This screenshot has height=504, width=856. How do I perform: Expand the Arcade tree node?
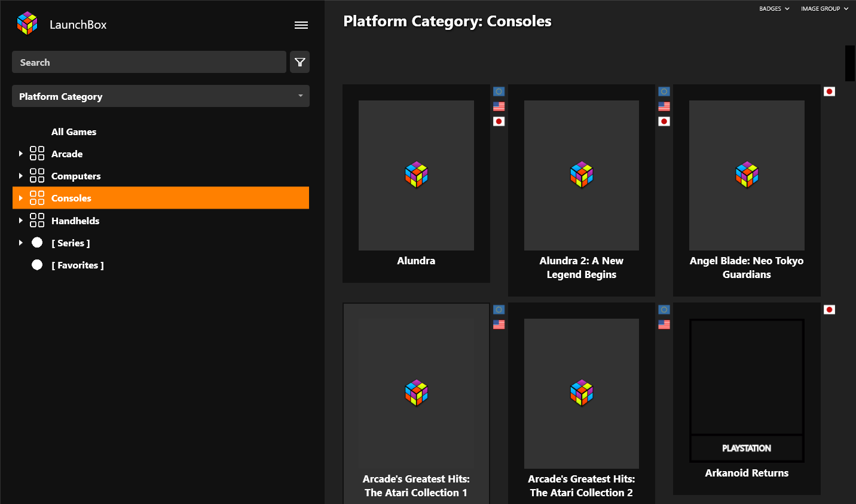pyautogui.click(x=20, y=154)
